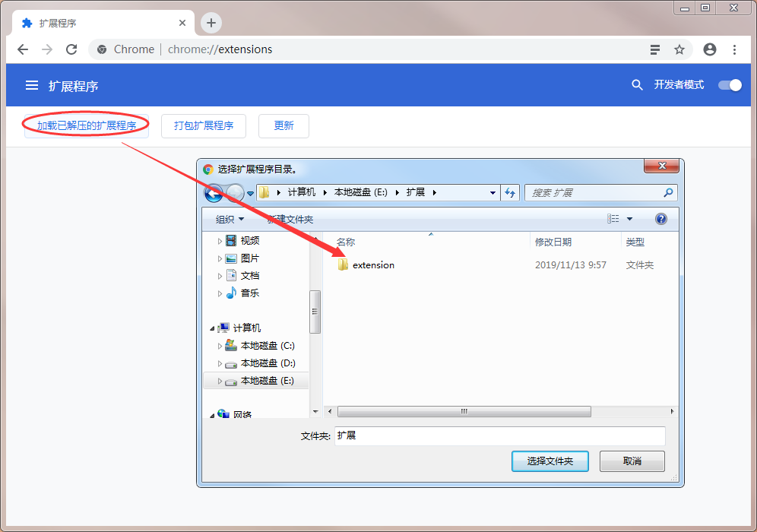This screenshot has height=532, width=757.
Task: Click 打包扩展程序 button
Action: click(x=204, y=126)
